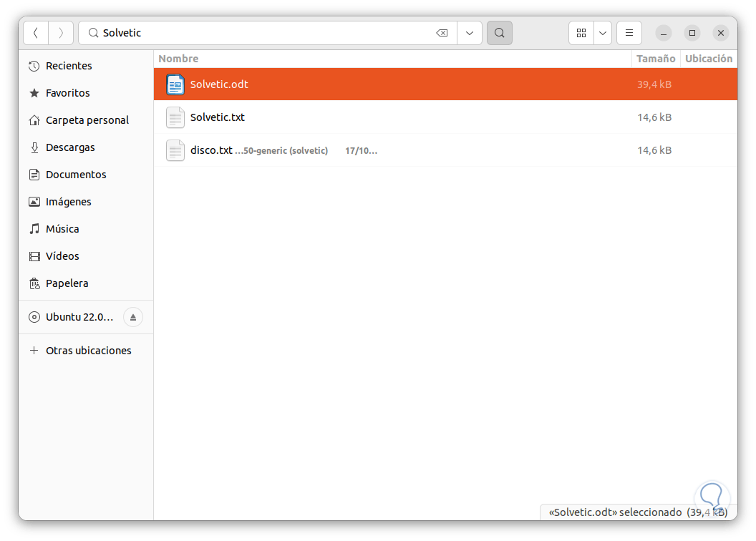Maximize the Files window

[x=692, y=33]
